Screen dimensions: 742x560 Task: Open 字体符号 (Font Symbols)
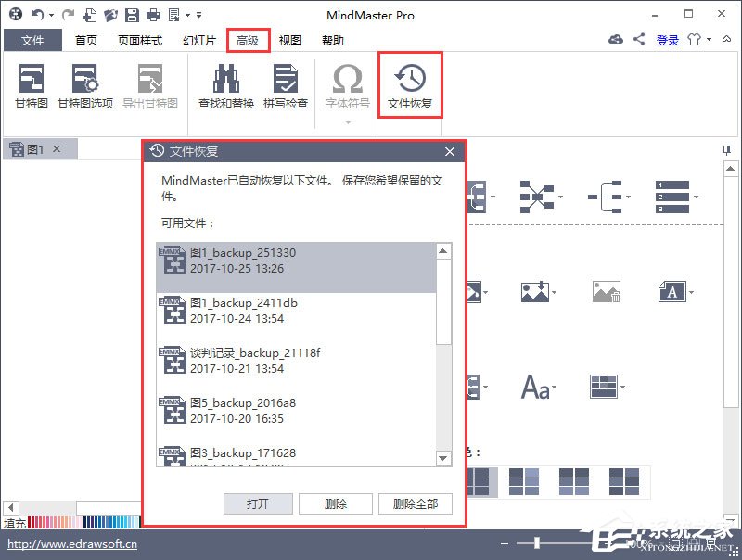tap(348, 83)
